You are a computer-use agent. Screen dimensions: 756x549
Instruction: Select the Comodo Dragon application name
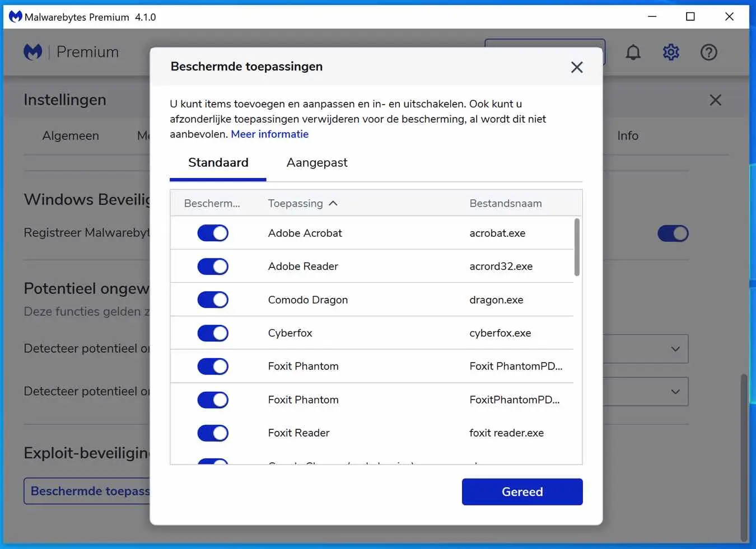click(x=308, y=300)
